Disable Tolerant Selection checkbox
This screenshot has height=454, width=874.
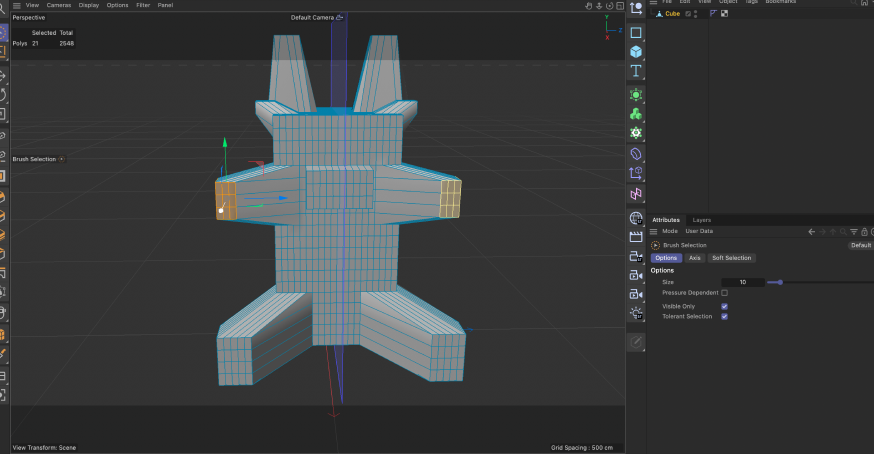724,316
